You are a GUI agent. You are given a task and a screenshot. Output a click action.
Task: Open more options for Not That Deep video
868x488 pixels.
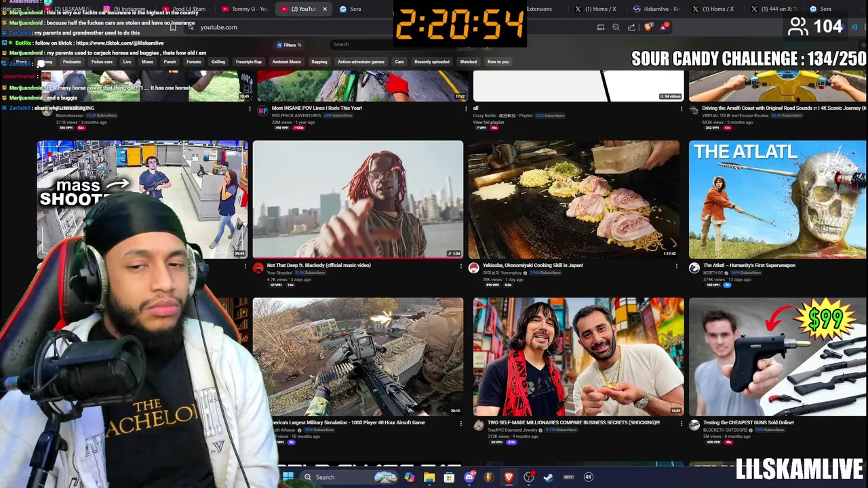tap(461, 266)
